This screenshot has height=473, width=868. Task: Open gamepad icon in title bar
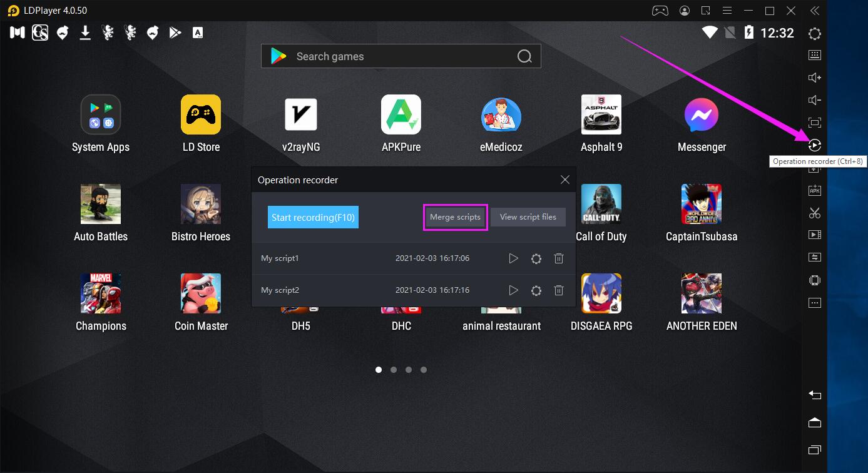tap(660, 11)
